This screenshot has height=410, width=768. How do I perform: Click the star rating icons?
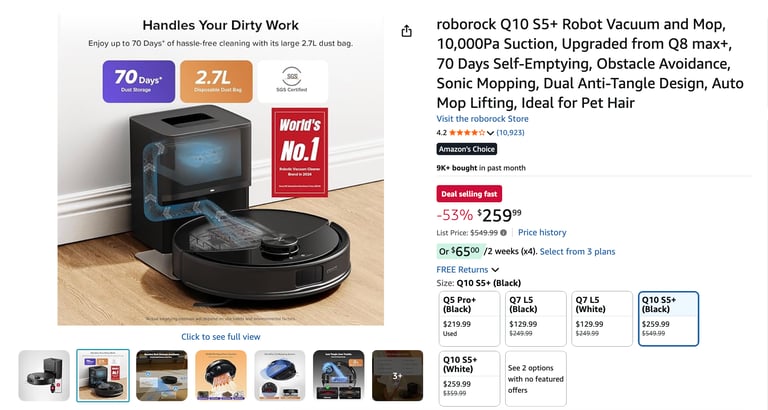467,132
